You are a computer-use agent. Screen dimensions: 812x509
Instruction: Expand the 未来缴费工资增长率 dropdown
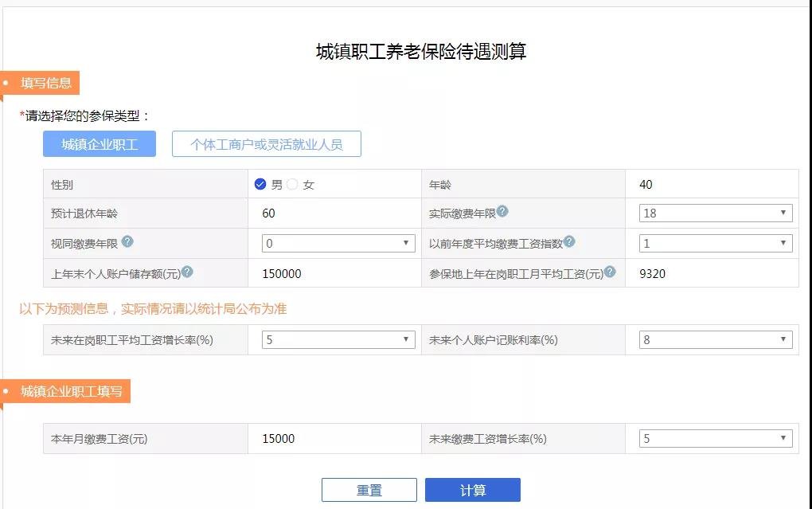pyautogui.click(x=712, y=437)
